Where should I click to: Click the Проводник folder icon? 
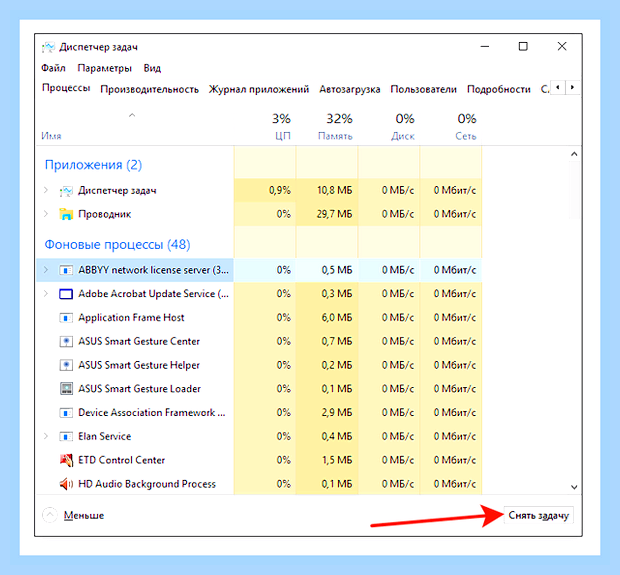coord(66,214)
